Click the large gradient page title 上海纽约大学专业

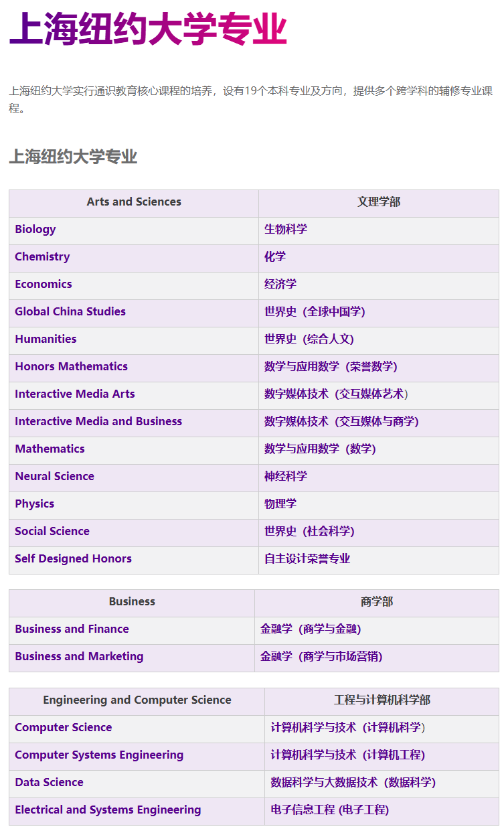(x=148, y=29)
